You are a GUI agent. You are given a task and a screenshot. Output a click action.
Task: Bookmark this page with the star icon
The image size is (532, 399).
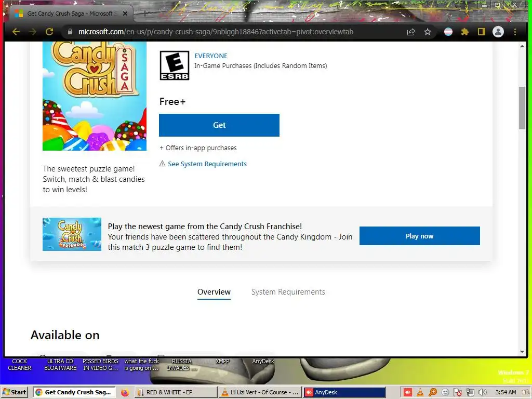point(428,32)
